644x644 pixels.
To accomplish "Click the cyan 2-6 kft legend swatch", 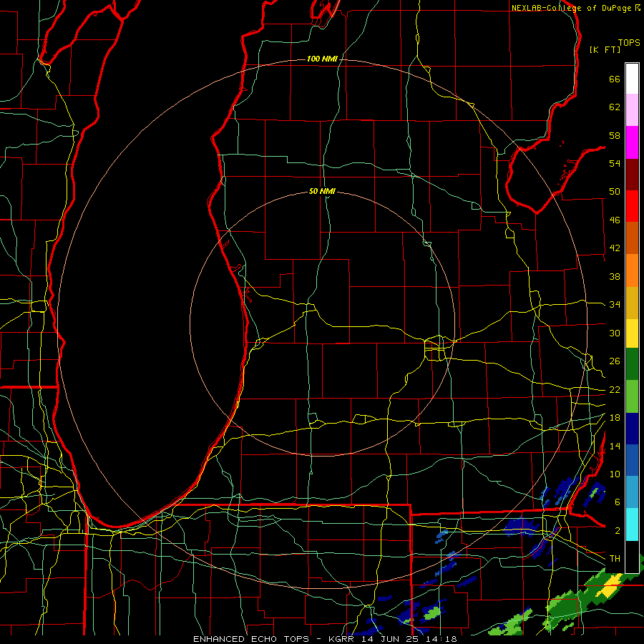I will point(632,525).
